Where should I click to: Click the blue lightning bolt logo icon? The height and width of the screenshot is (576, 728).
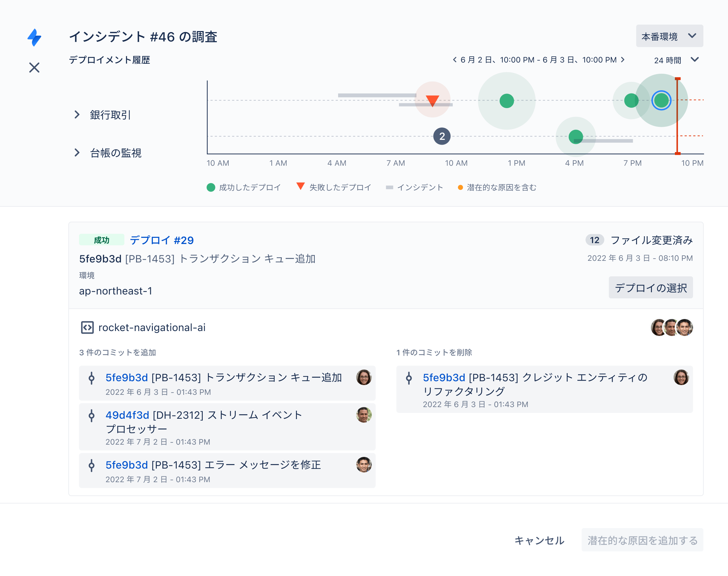click(34, 38)
